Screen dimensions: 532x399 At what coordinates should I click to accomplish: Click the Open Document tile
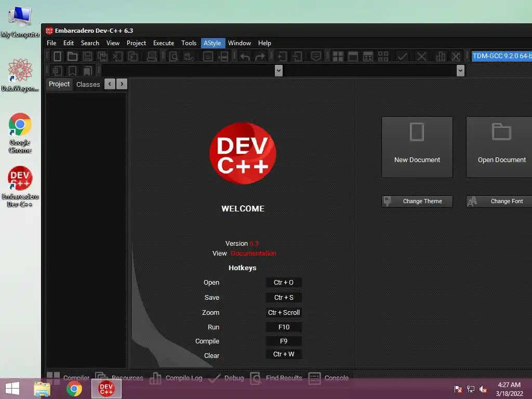(499, 147)
